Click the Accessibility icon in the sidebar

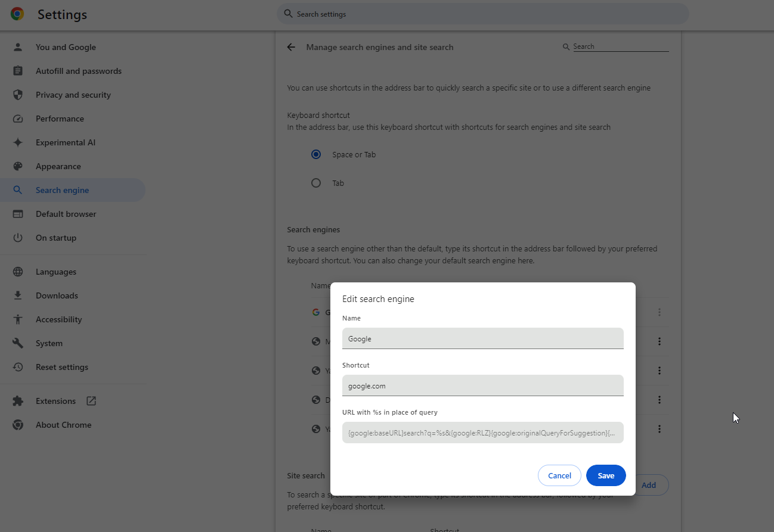[18, 319]
